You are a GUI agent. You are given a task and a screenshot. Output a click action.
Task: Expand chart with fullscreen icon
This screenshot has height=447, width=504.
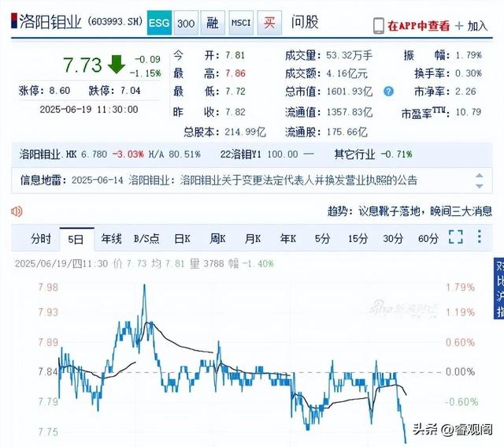coord(455,237)
